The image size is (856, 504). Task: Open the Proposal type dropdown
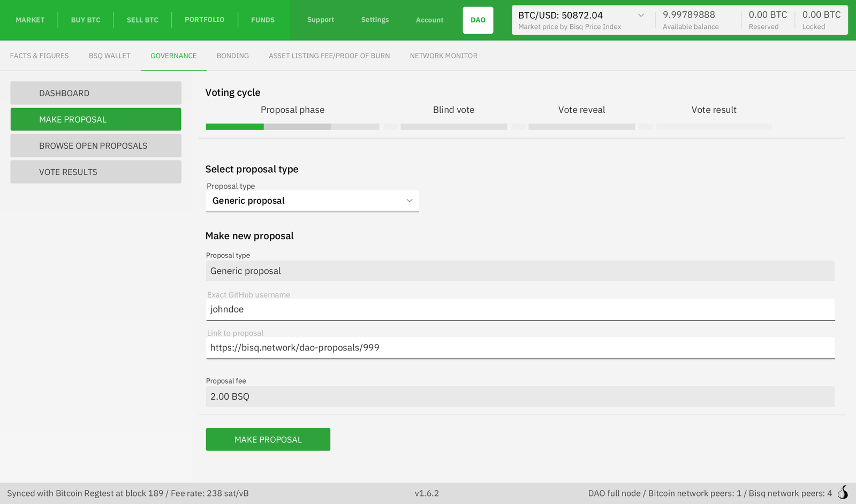312,201
